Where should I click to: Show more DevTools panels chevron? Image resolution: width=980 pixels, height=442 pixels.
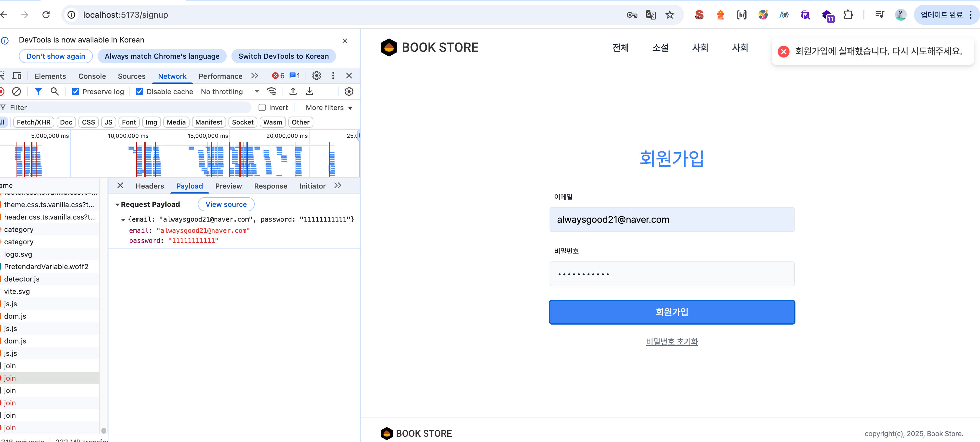[254, 76]
